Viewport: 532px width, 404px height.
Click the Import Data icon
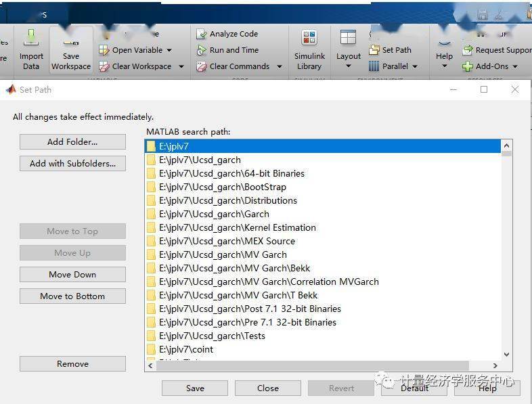click(31, 37)
